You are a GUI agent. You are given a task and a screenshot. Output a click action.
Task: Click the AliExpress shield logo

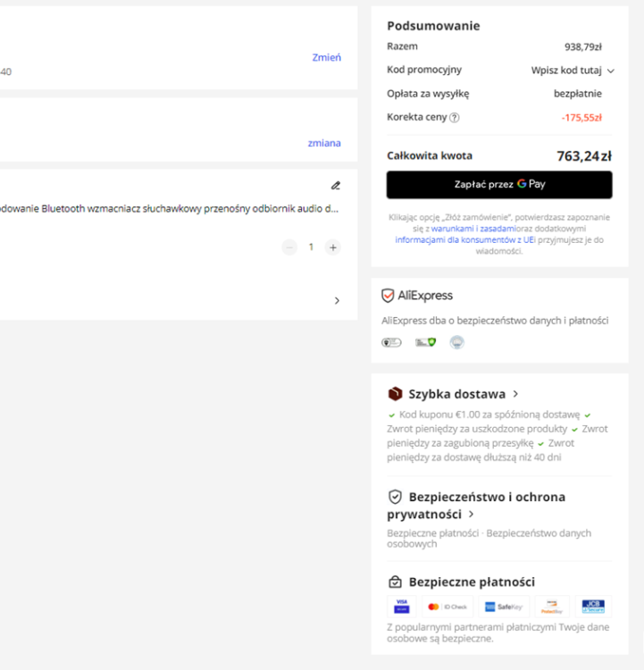coord(388,296)
